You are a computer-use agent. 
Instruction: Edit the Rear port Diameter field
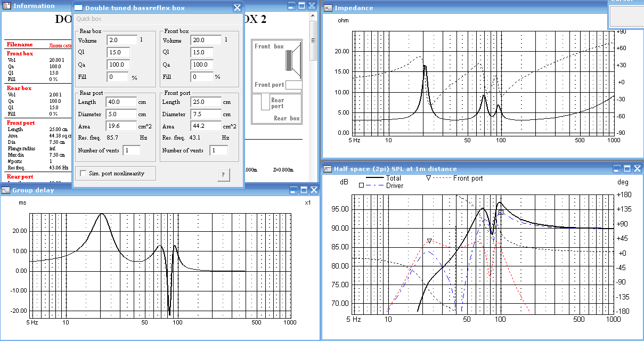click(122, 114)
